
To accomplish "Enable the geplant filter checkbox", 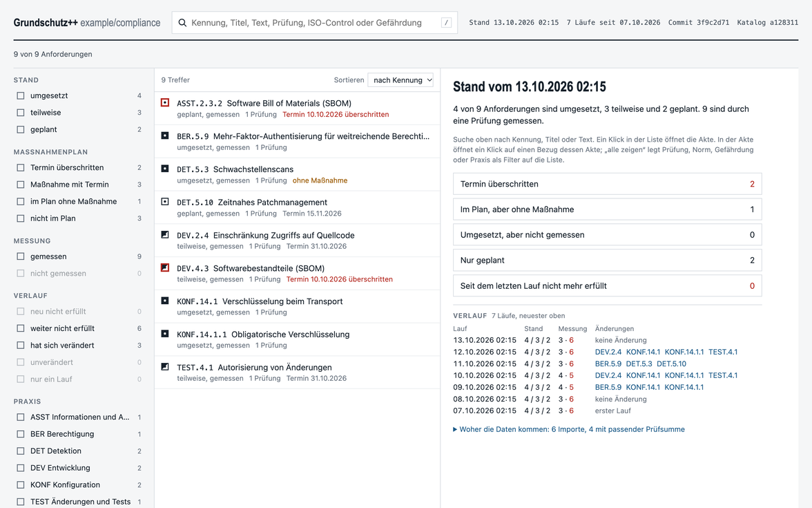I will coord(21,130).
